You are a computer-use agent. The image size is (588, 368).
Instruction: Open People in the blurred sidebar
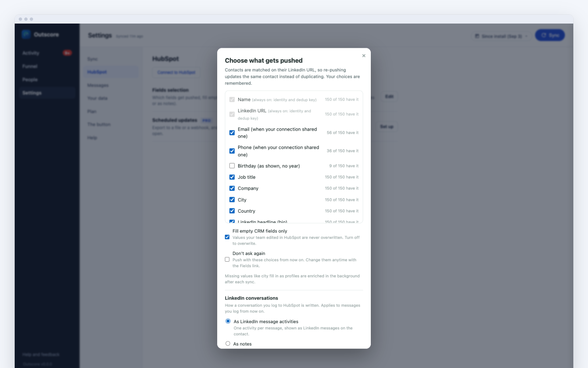coord(47,79)
